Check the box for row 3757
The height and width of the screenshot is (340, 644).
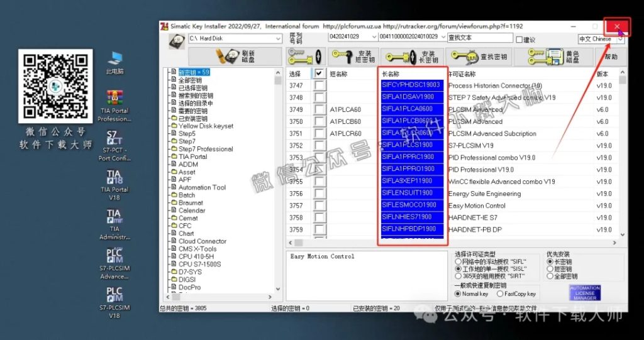(319, 206)
